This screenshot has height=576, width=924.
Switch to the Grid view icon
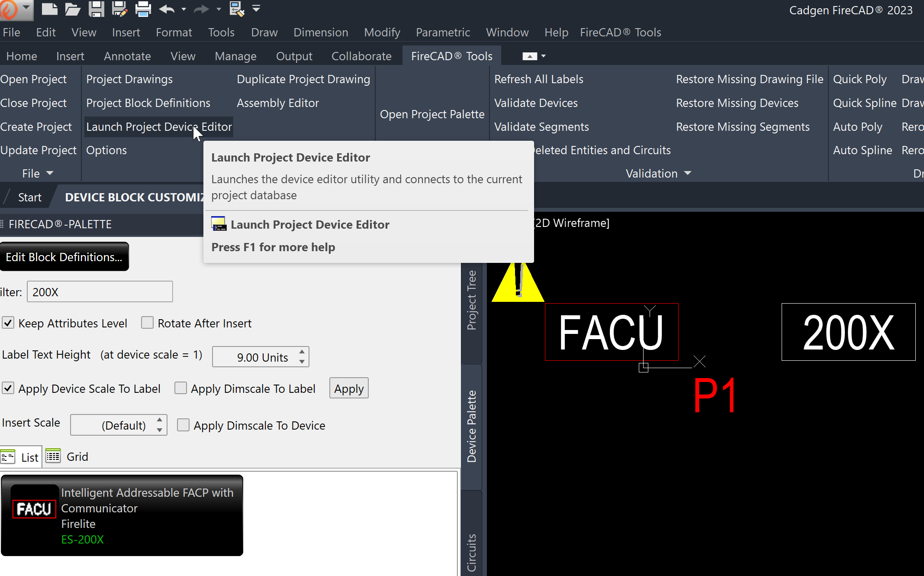coord(53,456)
